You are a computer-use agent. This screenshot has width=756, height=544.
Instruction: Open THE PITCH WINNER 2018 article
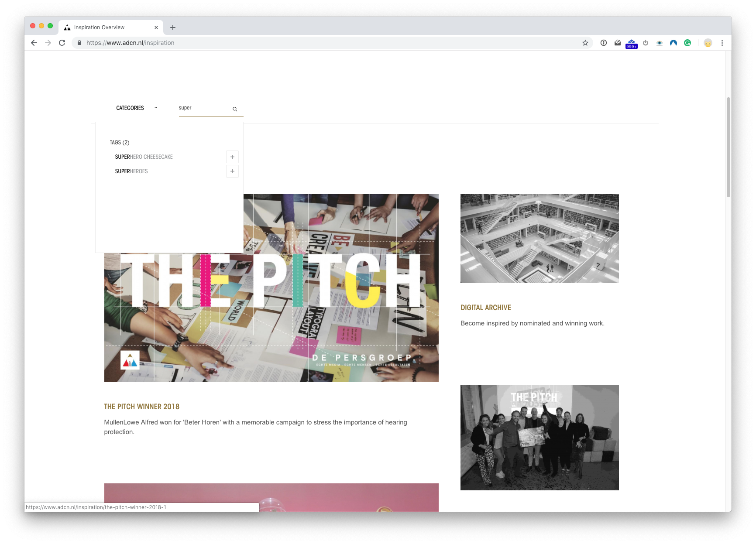[x=141, y=406]
